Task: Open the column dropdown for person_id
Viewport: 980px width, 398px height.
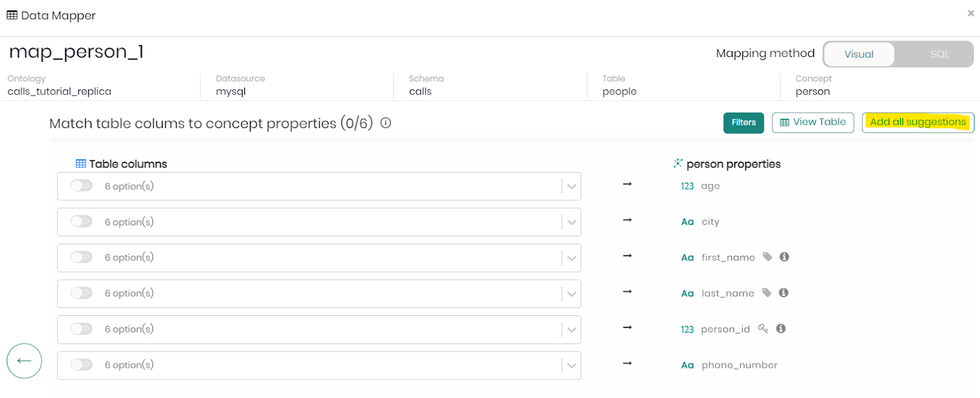Action: [x=571, y=329]
